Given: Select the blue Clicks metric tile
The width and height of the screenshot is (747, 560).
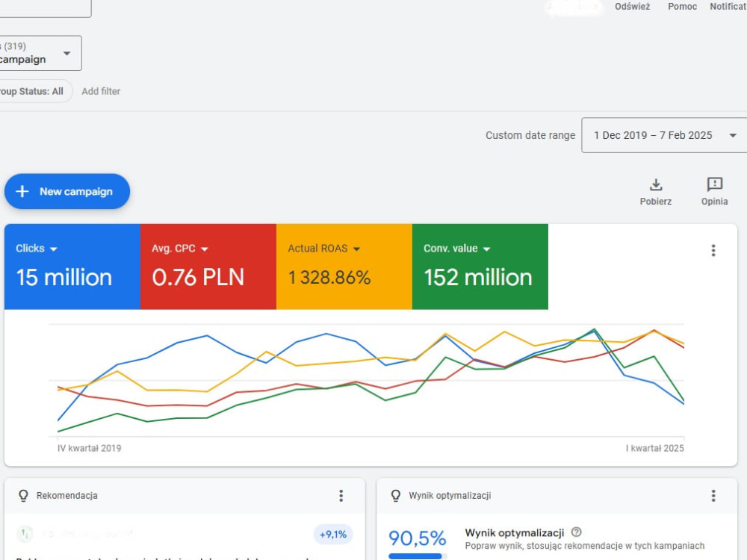Looking at the screenshot, I should 72,267.
